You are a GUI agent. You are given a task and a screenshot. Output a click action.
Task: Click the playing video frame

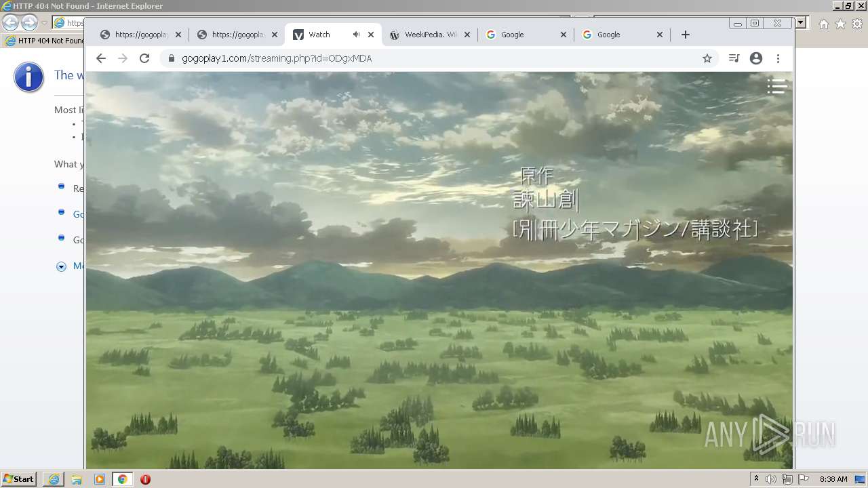point(439,270)
